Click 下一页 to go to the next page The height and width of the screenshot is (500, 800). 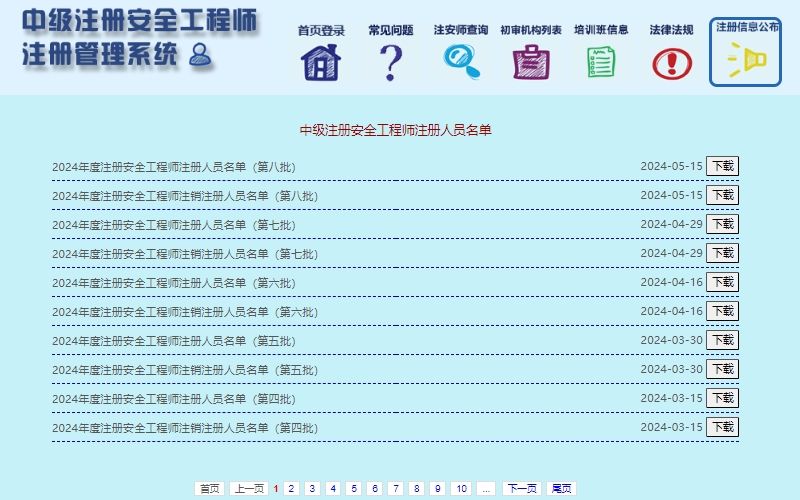tap(521, 489)
